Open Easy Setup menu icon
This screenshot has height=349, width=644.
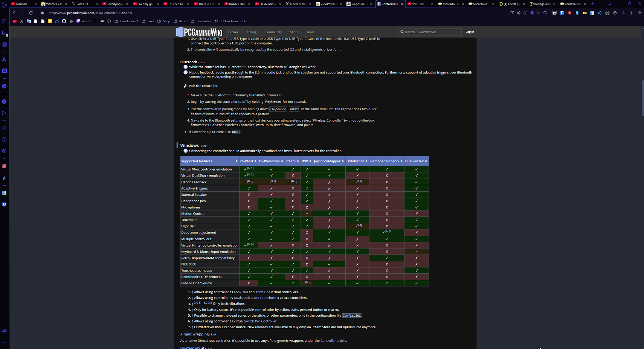click(x=639, y=13)
